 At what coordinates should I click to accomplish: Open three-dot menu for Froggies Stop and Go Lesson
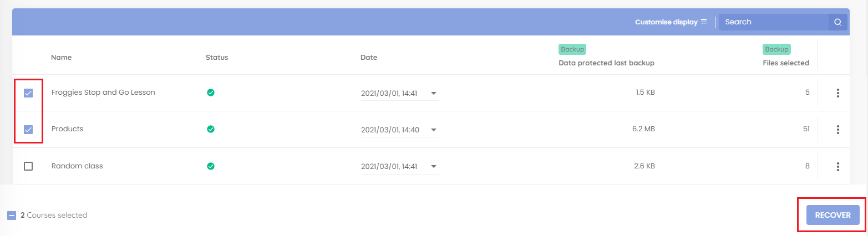click(837, 93)
